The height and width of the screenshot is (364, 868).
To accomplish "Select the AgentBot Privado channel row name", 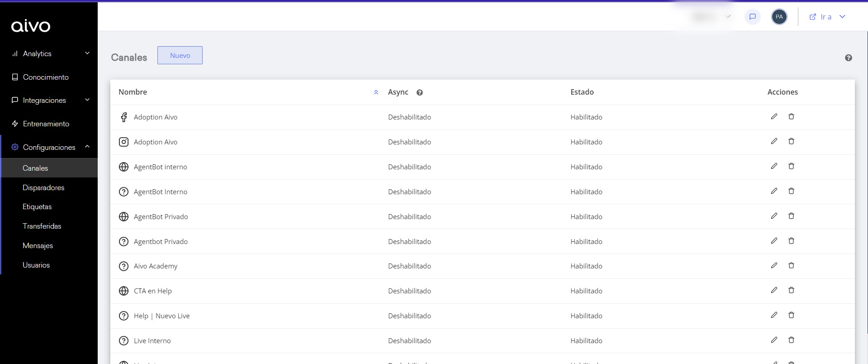I will tap(161, 216).
